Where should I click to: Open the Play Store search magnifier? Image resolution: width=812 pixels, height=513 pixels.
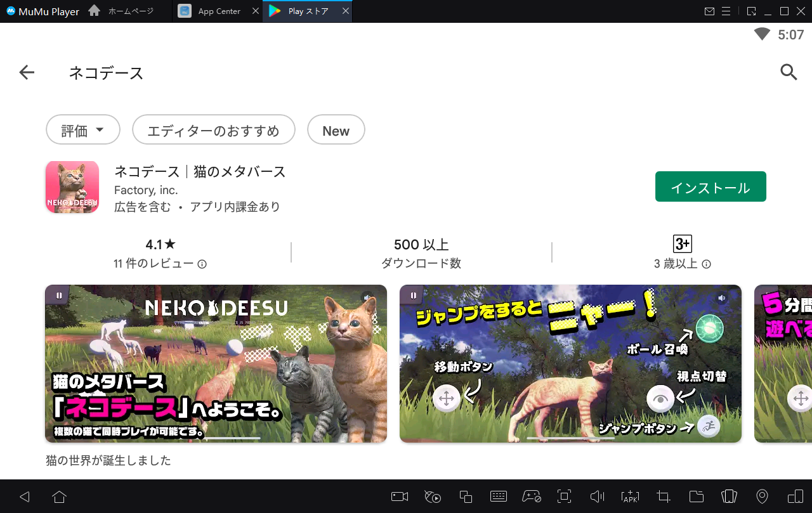coord(788,72)
